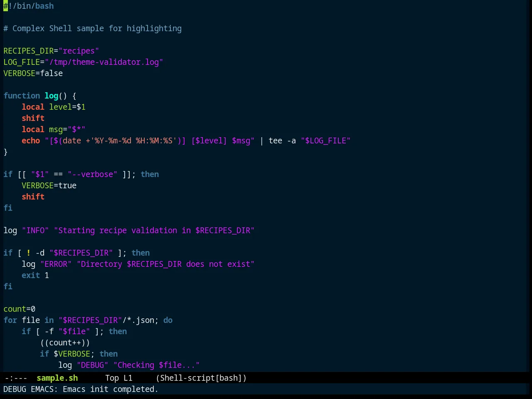Click the "ERROR" string in log call
Image resolution: width=532 pixels, height=399 pixels.
pyautogui.click(x=56, y=264)
